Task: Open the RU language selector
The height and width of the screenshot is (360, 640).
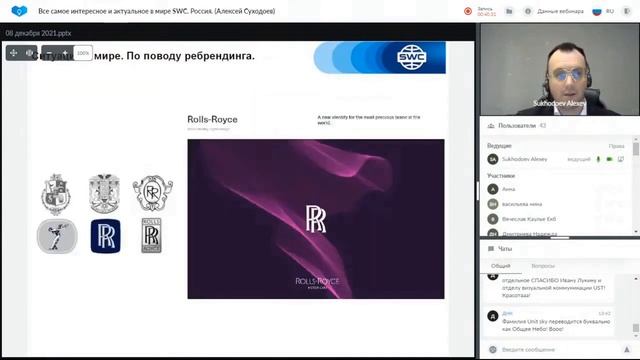Action: coord(603,11)
